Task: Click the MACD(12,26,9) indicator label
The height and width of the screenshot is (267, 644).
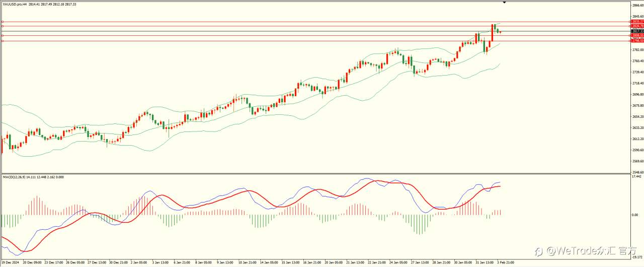Action: [15, 177]
